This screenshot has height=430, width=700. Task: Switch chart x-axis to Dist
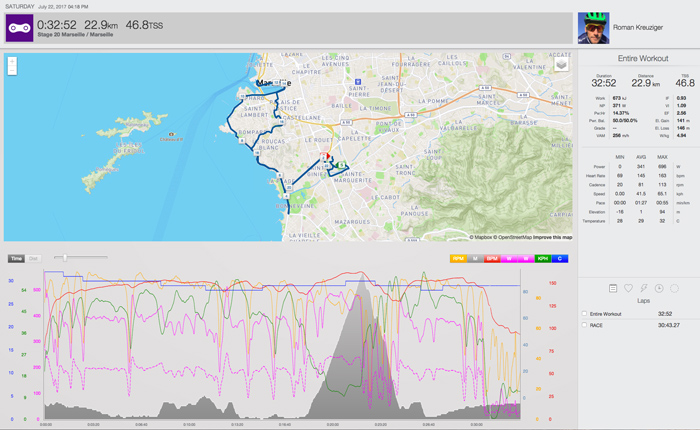33,259
